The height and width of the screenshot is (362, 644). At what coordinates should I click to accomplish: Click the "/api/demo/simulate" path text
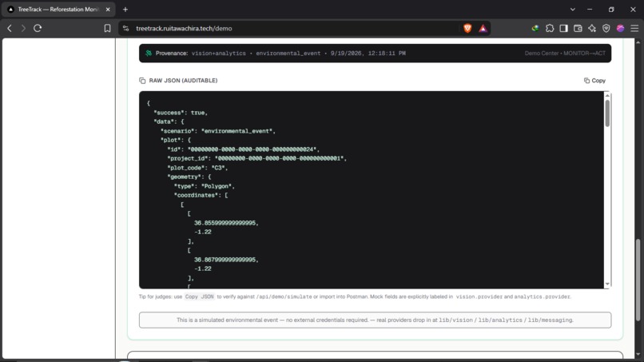coord(284,296)
